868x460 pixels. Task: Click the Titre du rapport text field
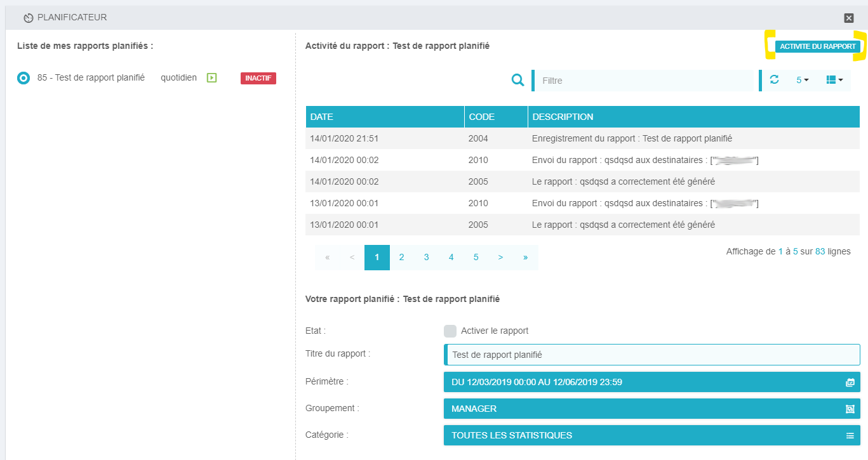point(652,355)
